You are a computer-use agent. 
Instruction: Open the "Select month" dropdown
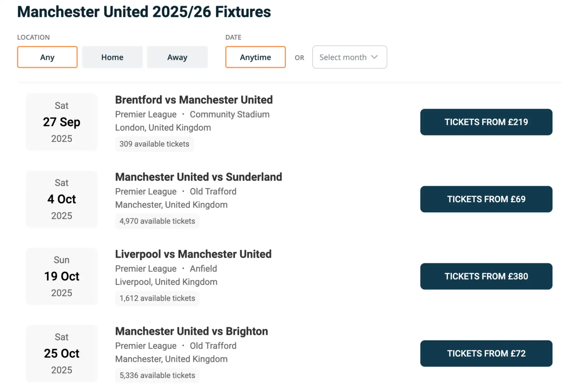(x=349, y=57)
